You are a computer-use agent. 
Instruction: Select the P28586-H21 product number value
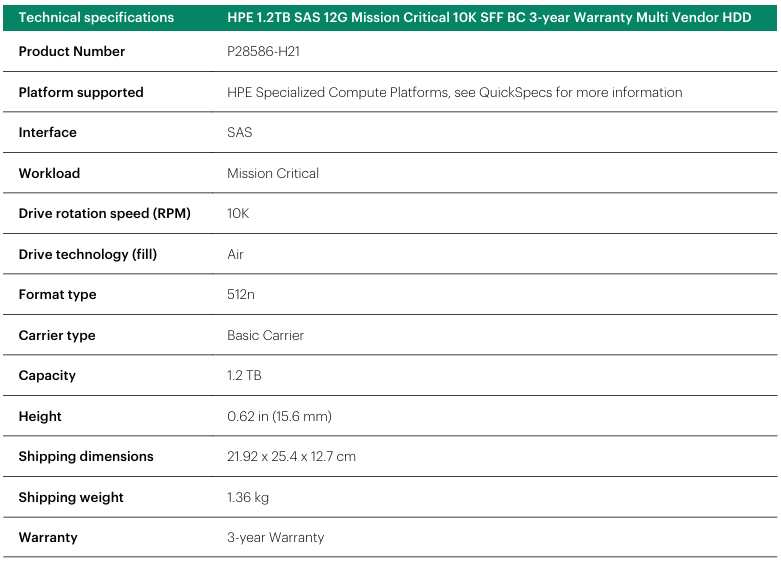coord(263,51)
